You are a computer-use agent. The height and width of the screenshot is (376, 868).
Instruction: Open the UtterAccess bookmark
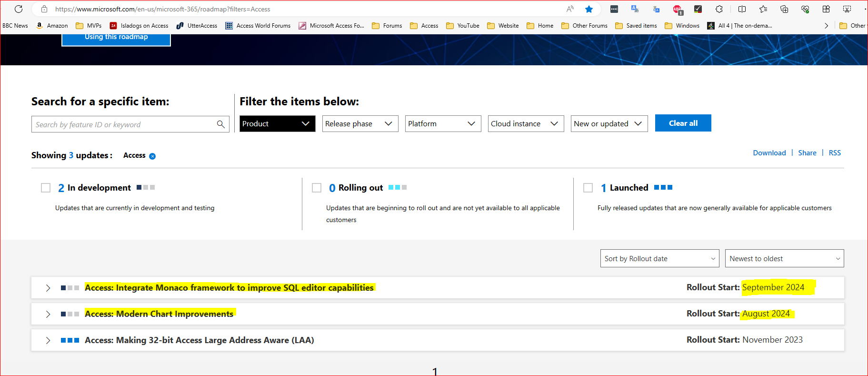point(197,26)
